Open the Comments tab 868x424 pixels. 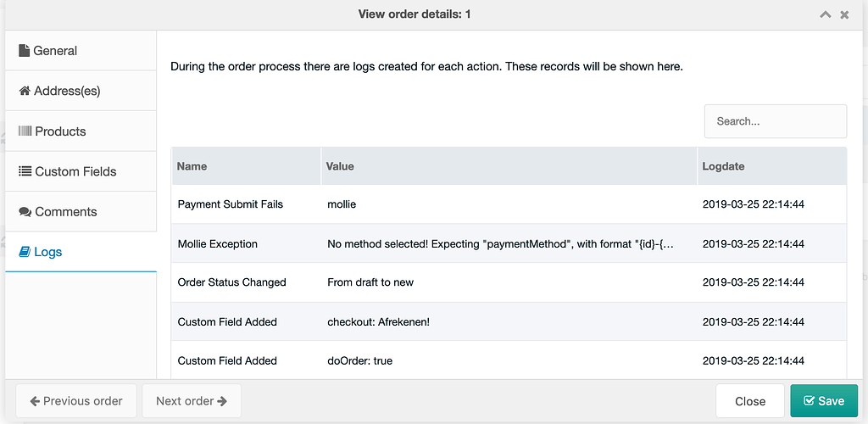pyautogui.click(x=81, y=211)
